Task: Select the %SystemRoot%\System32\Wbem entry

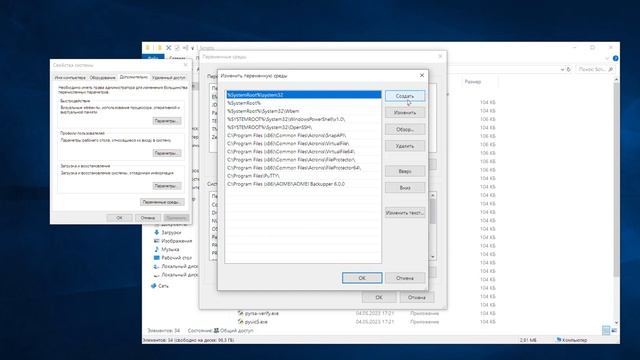Action: (304, 111)
